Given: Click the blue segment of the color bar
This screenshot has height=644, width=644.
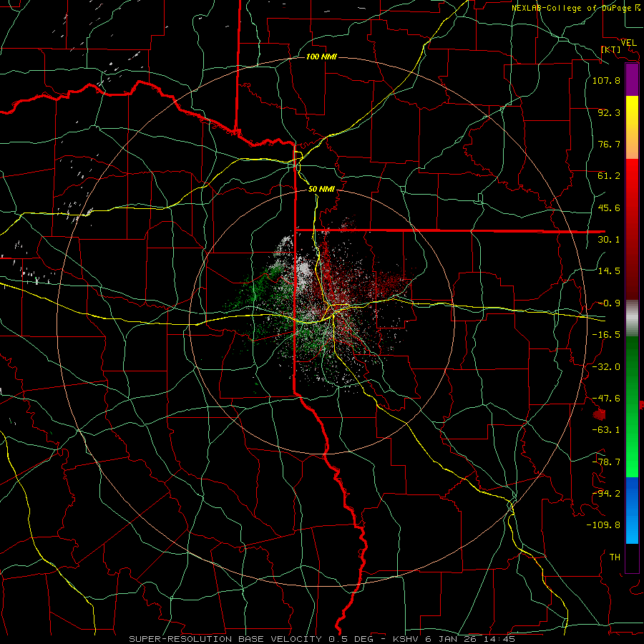Looking at the screenshot, I should (632, 510).
